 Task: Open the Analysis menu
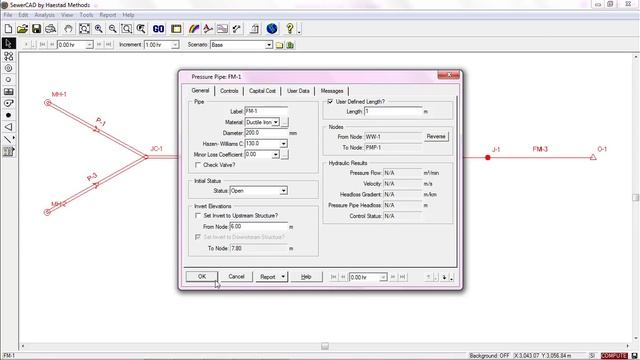click(44, 15)
